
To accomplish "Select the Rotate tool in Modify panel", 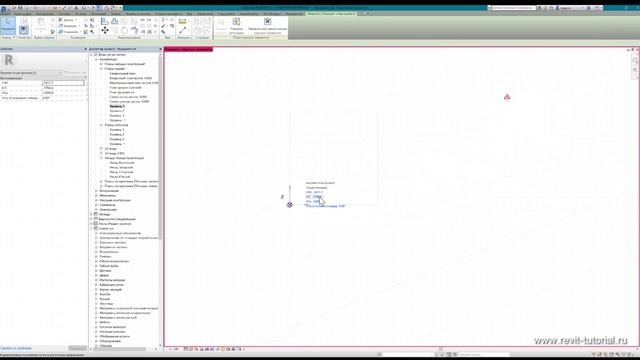I will [x=124, y=30].
